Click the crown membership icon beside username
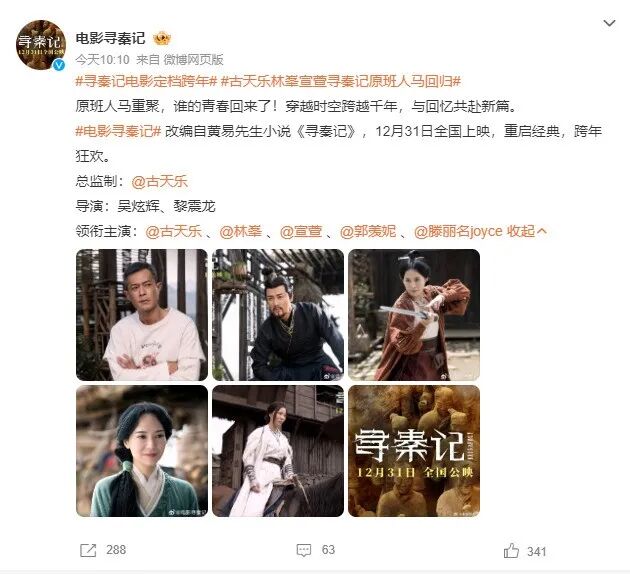Screen dimensions: 630x574 pos(162,39)
